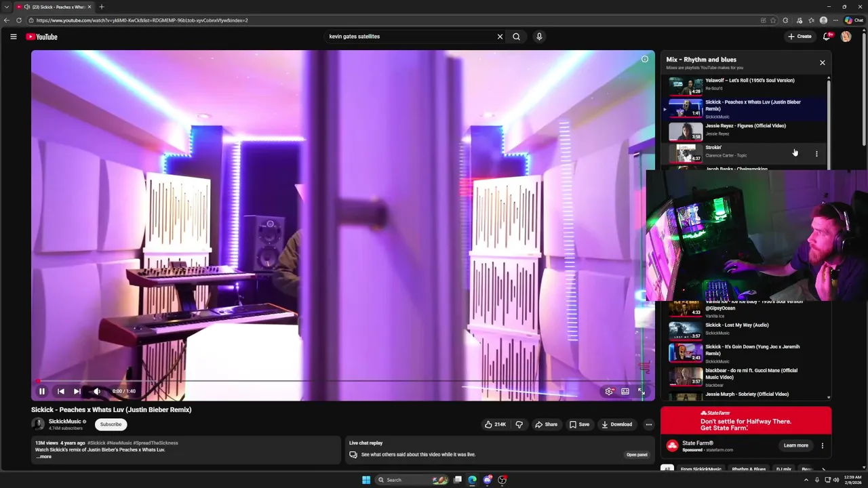Open the notifications bell
Viewport: 868px width, 488px height.
pos(827,37)
